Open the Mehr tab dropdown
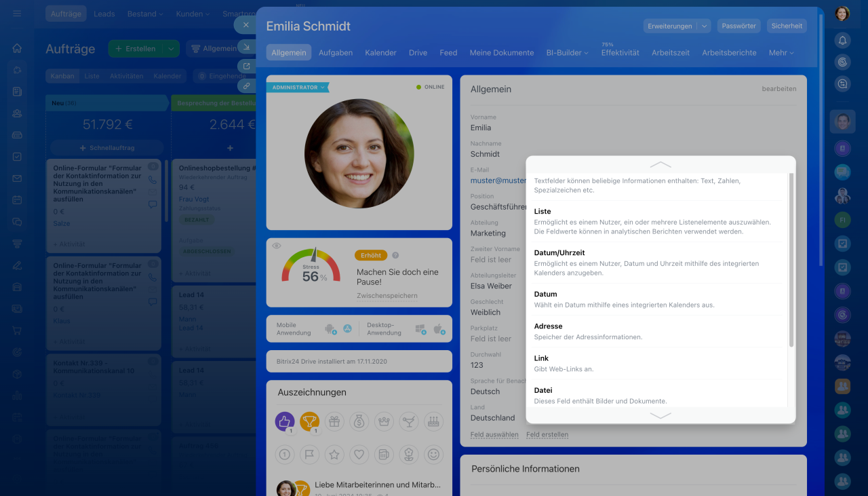This screenshot has height=496, width=868. (781, 52)
